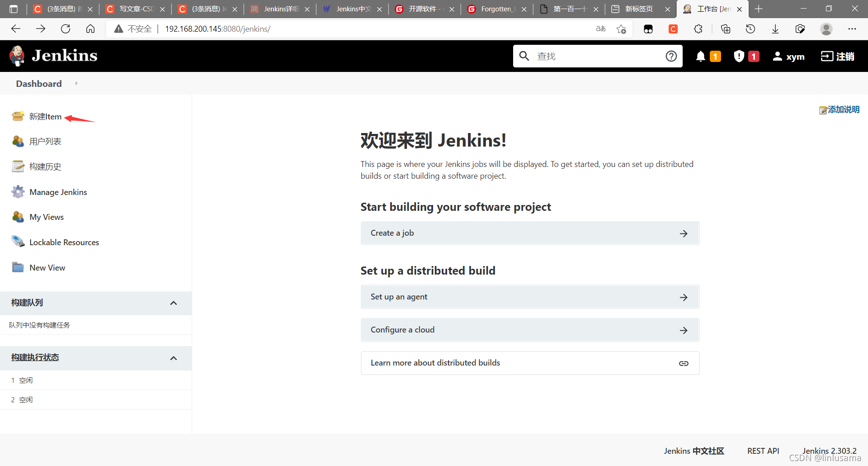Click the Create a job button
The height and width of the screenshot is (466, 868).
[x=529, y=233]
